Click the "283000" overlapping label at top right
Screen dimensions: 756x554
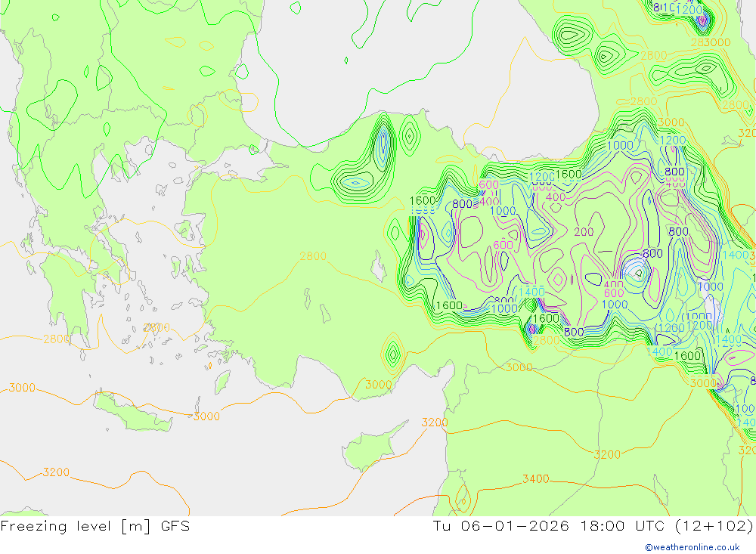tap(711, 42)
